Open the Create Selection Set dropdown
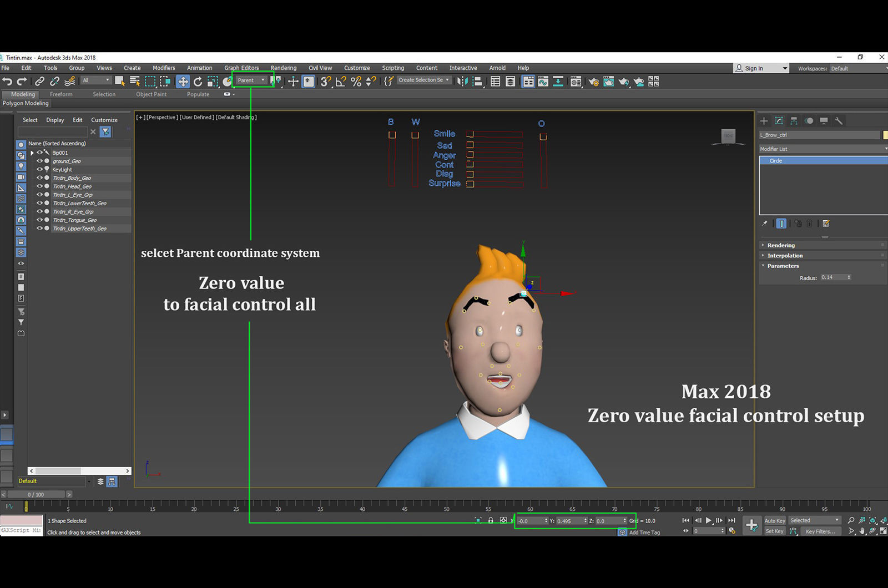888x588 pixels. point(423,80)
